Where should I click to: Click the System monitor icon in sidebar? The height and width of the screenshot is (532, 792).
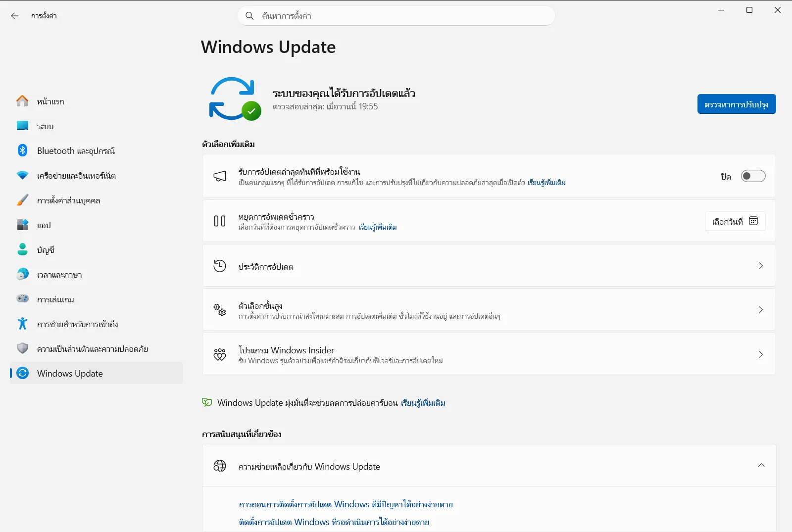[x=22, y=126]
